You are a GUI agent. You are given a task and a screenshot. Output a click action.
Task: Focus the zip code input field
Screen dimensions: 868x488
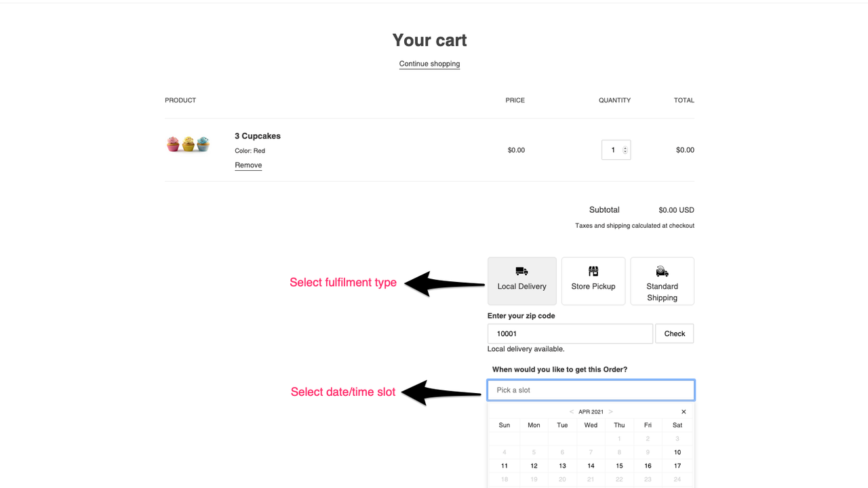[570, 333]
